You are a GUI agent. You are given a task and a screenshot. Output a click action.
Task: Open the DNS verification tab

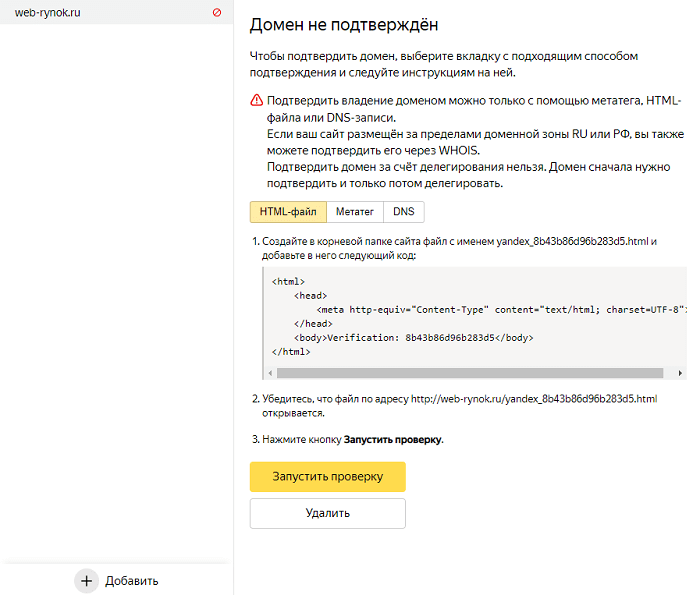(x=404, y=212)
